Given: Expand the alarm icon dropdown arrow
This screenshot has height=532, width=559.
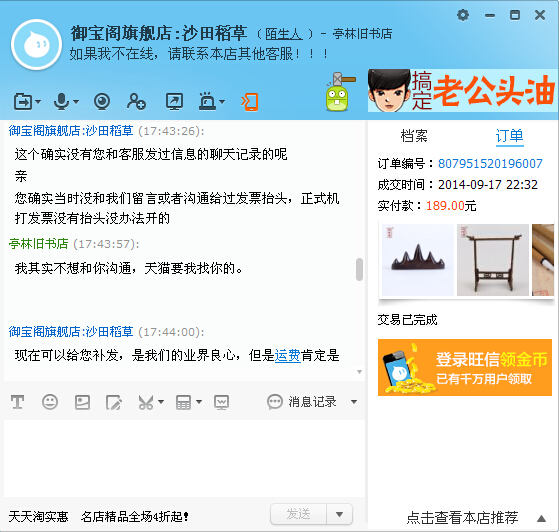Looking at the screenshot, I should 222,102.
